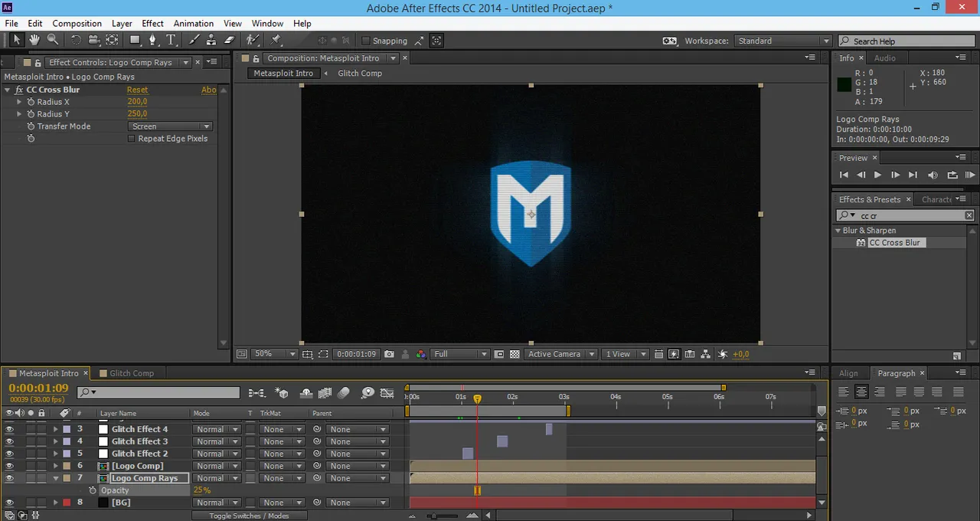This screenshot has width=980, height=521.
Task: Play the composition preview
Action: click(877, 175)
